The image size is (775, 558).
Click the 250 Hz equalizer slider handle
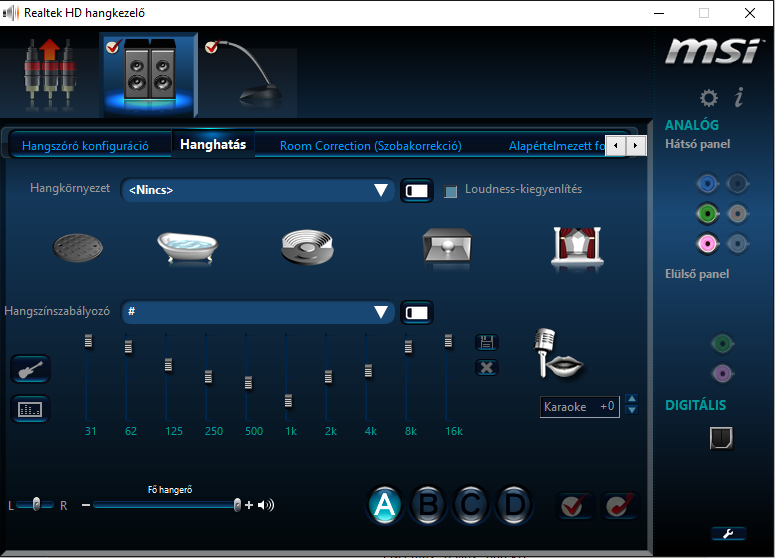pyautogui.click(x=208, y=377)
